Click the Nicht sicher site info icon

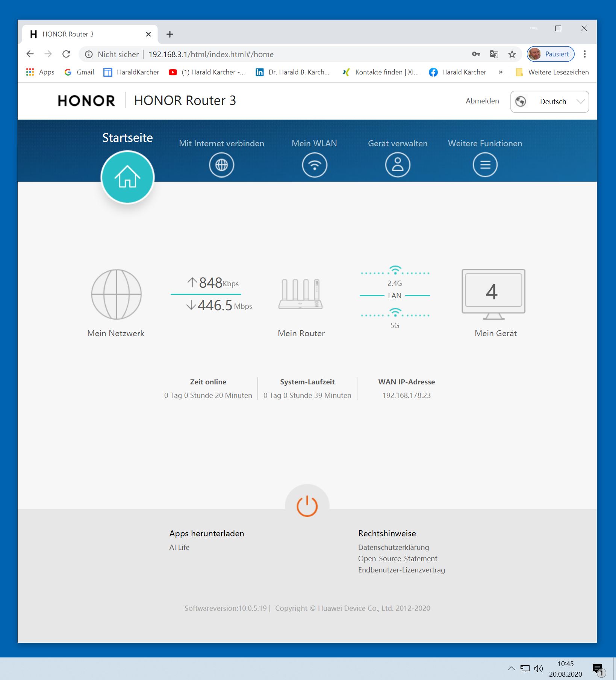[x=89, y=54]
